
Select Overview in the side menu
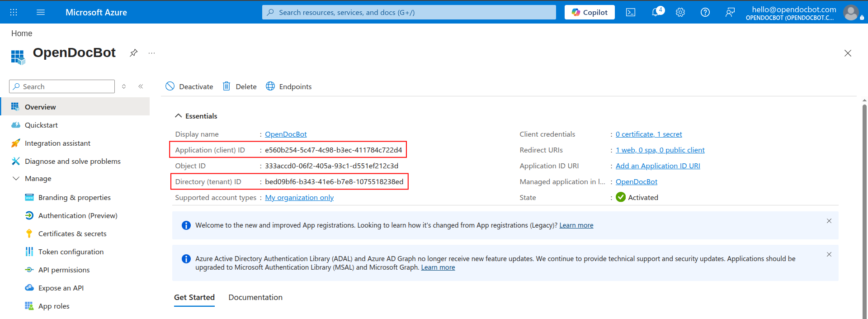(x=75, y=107)
